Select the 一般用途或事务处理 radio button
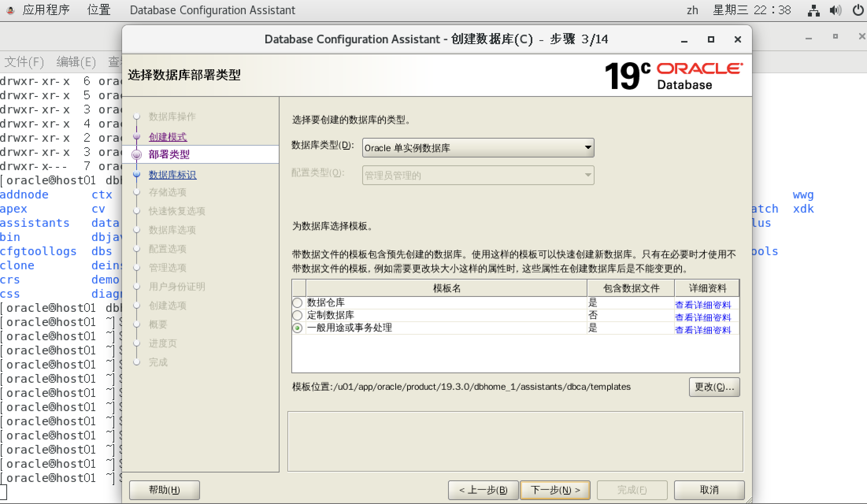 click(x=298, y=328)
